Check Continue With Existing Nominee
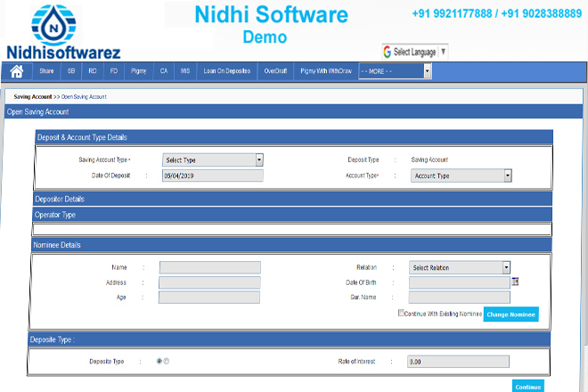The height and width of the screenshot is (392, 588). coord(401,313)
